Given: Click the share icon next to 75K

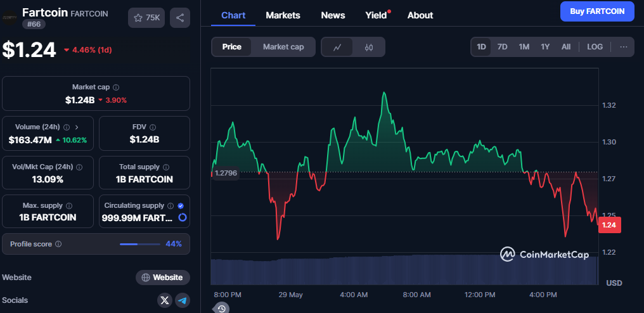Looking at the screenshot, I should click(x=180, y=18).
